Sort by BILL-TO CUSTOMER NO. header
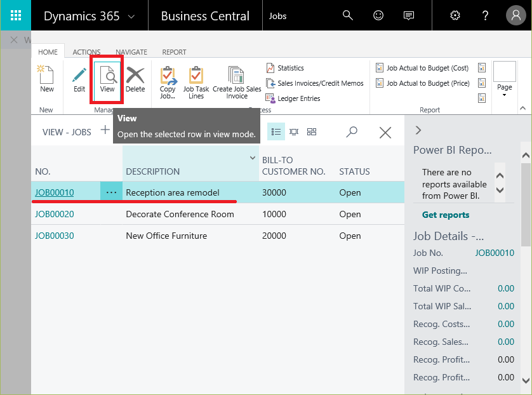This screenshot has width=532, height=395. tap(293, 166)
